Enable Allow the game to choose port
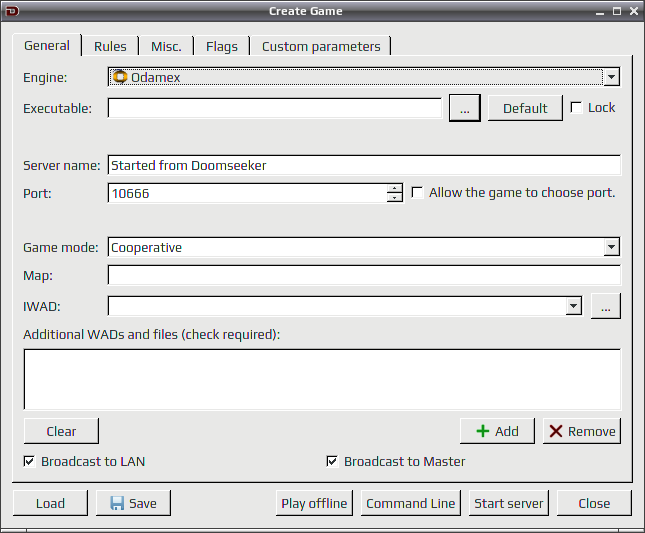The image size is (645, 533). click(417, 192)
